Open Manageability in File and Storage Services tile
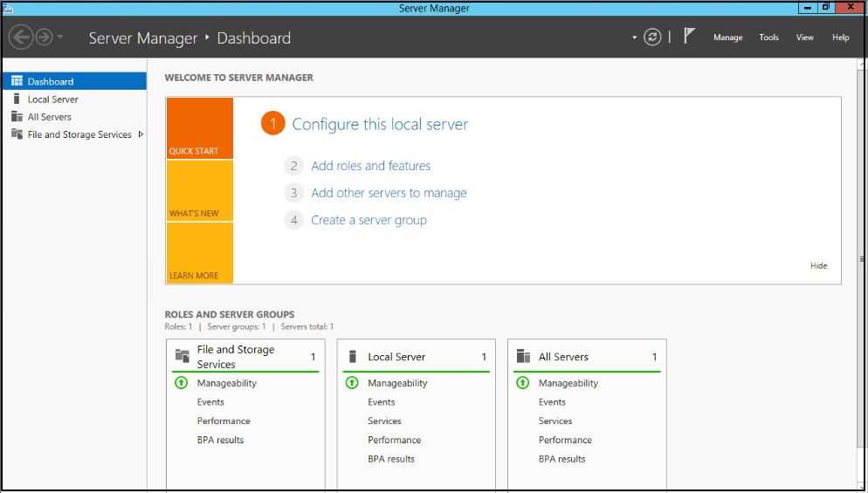This screenshot has height=493, width=868. [x=227, y=383]
